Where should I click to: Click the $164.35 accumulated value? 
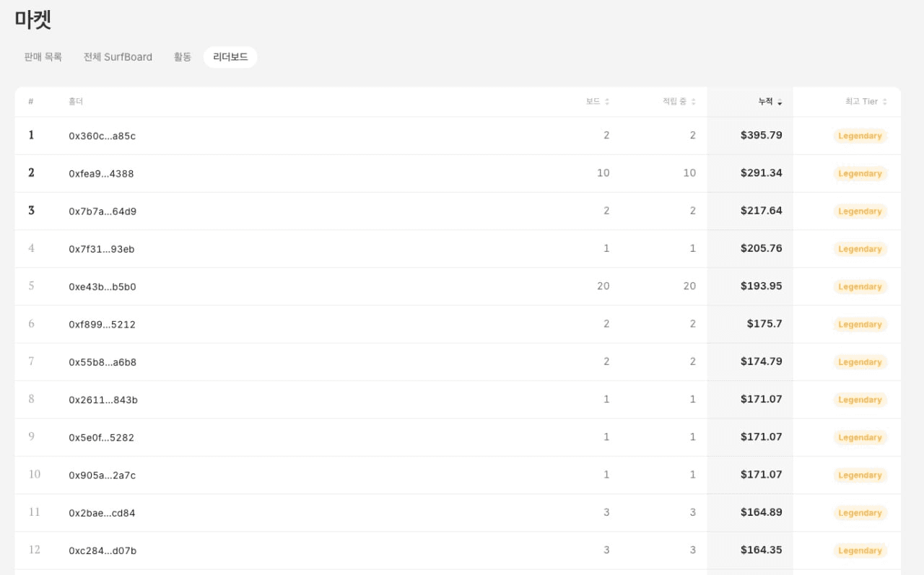761,550
